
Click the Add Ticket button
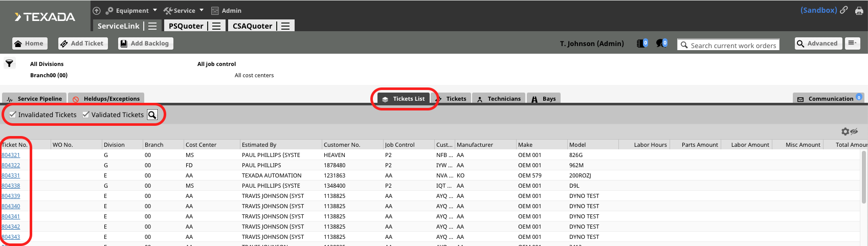point(83,43)
